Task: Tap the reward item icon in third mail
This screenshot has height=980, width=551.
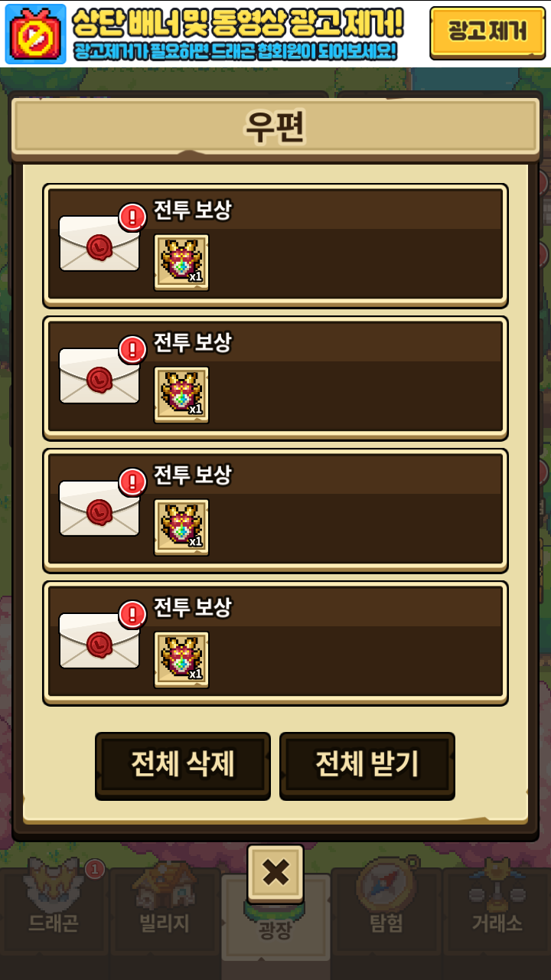Action: (181, 528)
